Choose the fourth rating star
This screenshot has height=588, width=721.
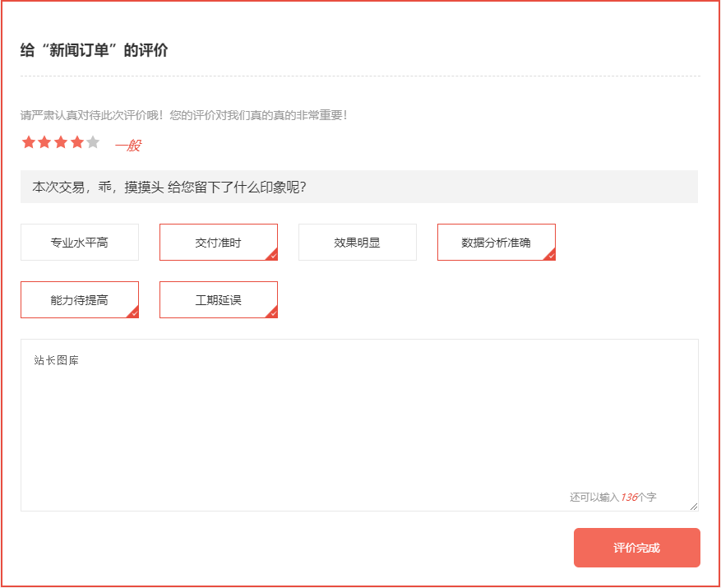pyautogui.click(x=77, y=142)
